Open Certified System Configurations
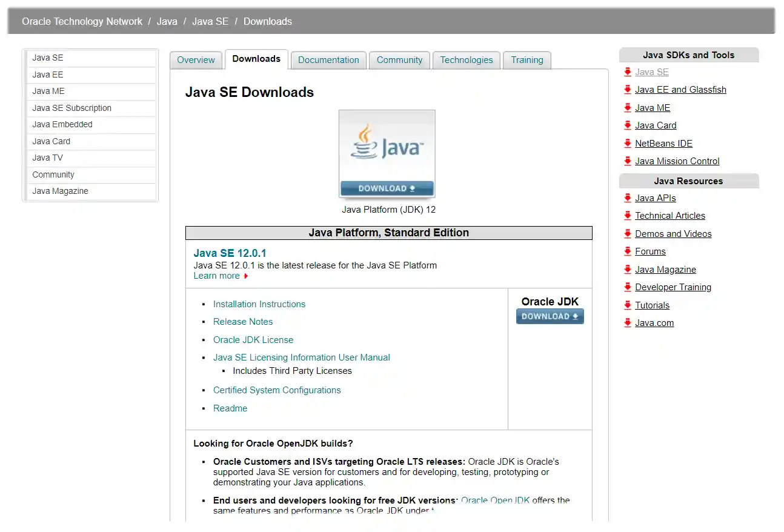The height and width of the screenshot is (532, 784). pos(277,390)
